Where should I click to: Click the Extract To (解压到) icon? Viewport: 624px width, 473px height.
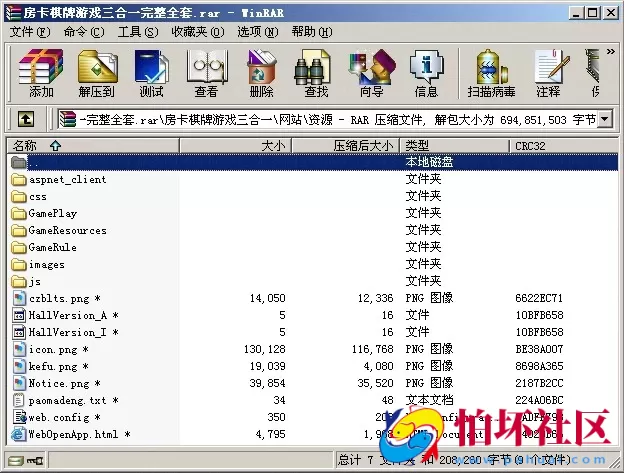coord(97,66)
